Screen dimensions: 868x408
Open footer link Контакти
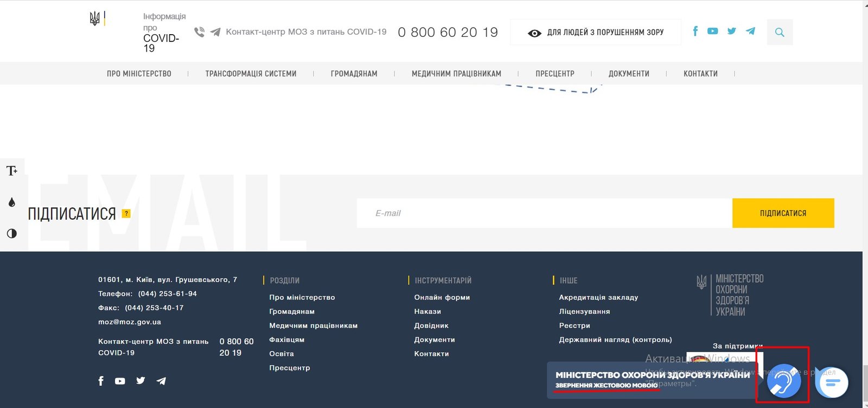pyautogui.click(x=431, y=354)
